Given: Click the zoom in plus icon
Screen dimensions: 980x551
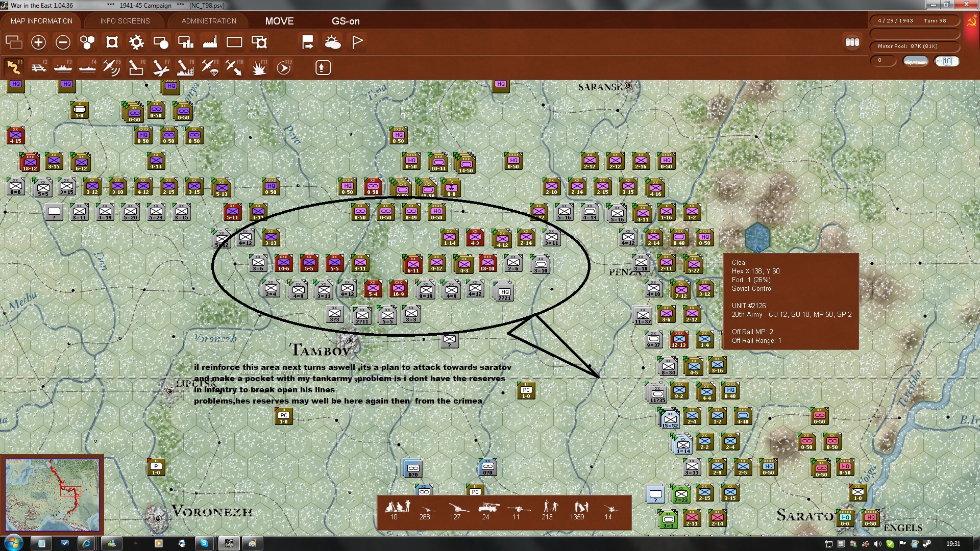Looking at the screenshot, I should 38,42.
